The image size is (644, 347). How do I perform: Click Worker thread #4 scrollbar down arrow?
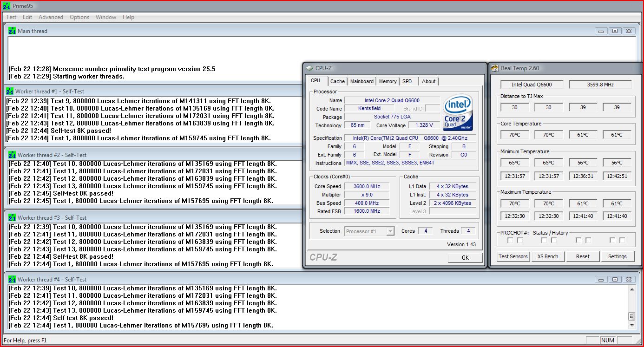tap(631, 325)
